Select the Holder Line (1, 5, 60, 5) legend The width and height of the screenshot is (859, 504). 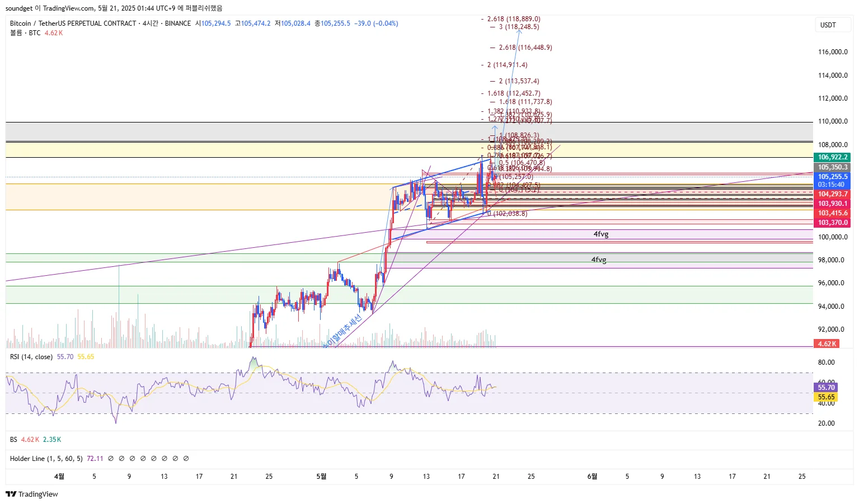pos(46,459)
